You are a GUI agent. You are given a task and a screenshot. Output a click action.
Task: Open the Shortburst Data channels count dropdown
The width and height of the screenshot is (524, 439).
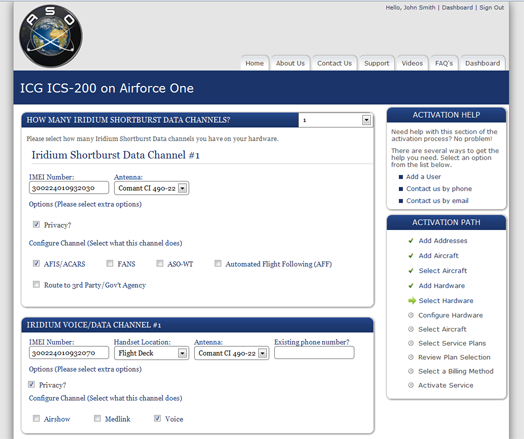[336, 120]
